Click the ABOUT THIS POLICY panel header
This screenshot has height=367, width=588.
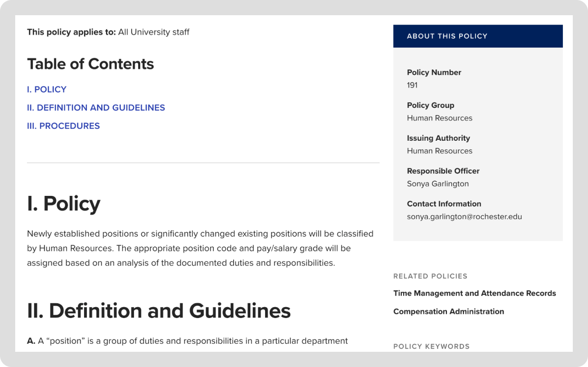[447, 36]
